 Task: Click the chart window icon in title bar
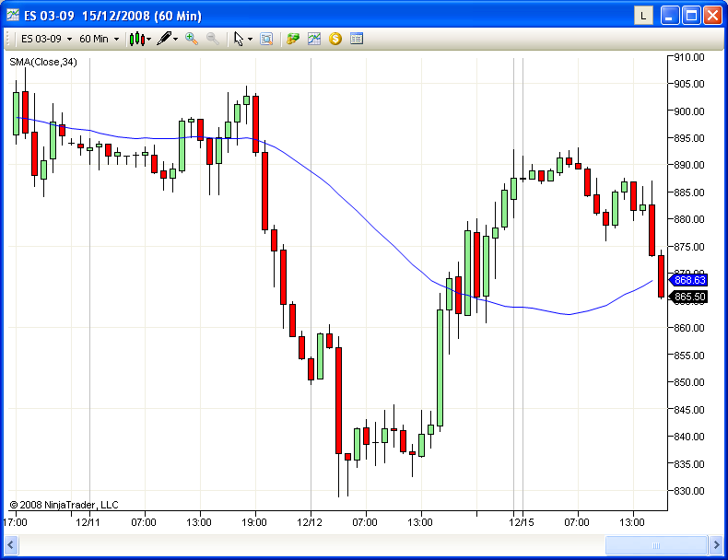(13, 15)
